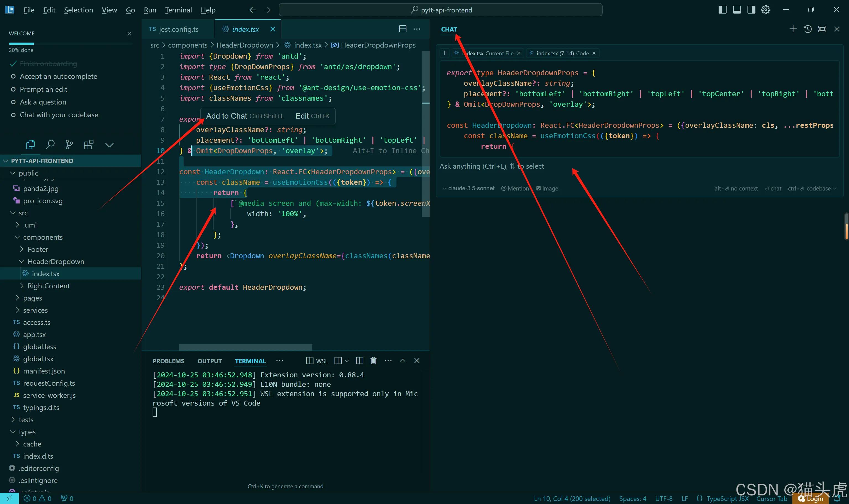Expand the RightContent folder
The image size is (849, 504).
point(49,286)
